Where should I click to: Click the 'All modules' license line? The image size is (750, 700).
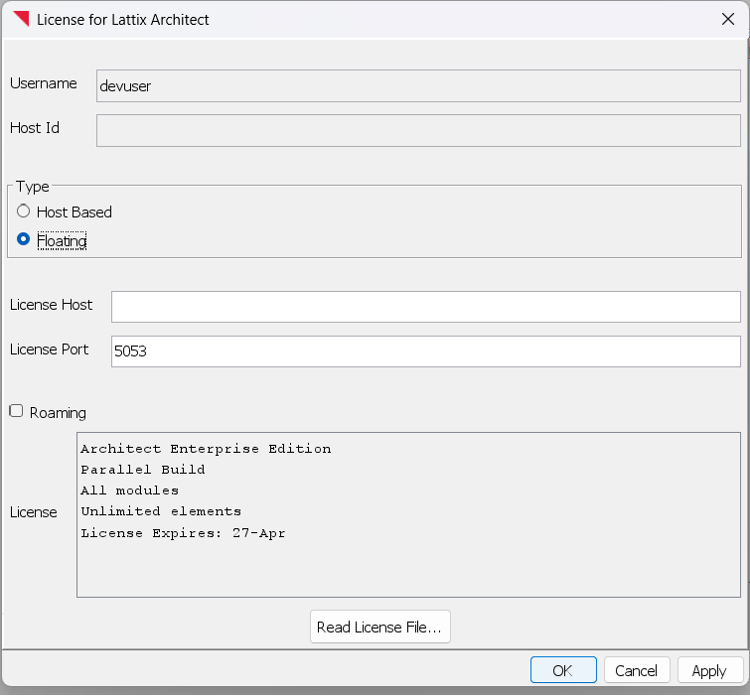(x=129, y=490)
